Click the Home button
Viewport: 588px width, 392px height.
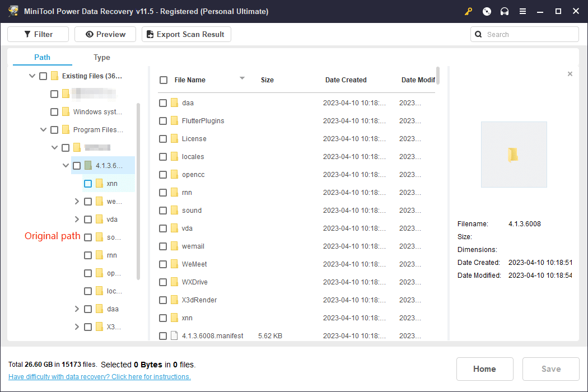point(484,369)
